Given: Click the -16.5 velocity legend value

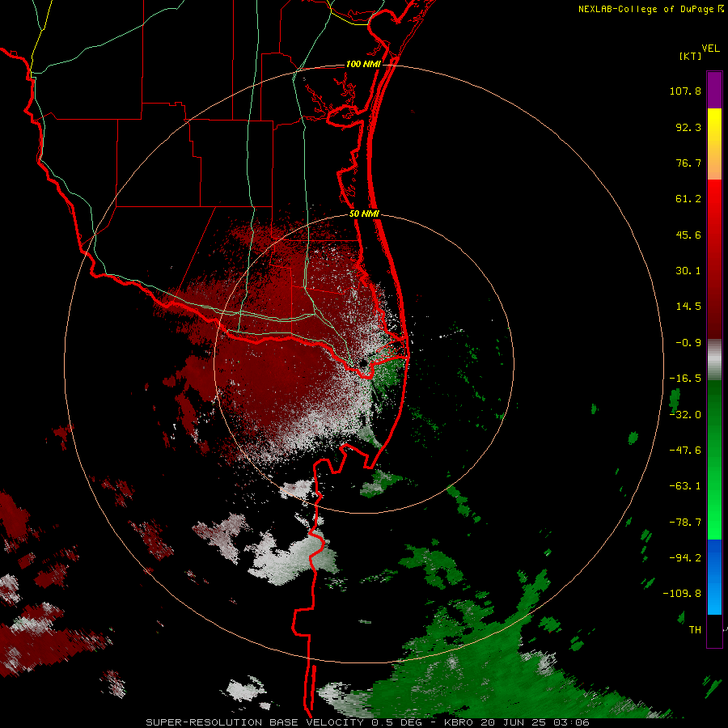Looking at the screenshot, I should point(685,379).
